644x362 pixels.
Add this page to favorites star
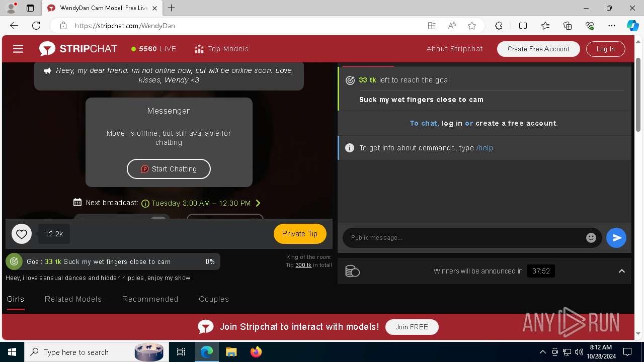click(472, 26)
